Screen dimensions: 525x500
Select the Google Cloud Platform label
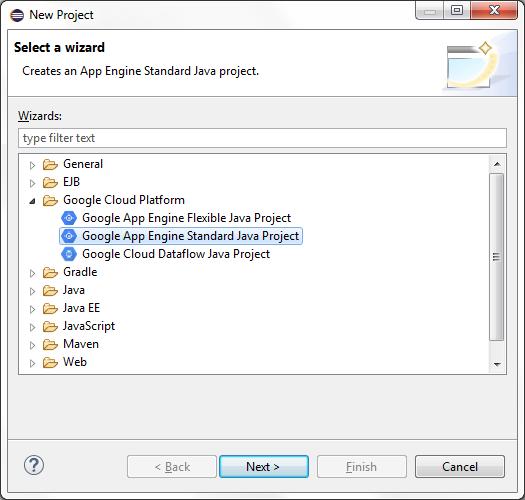(x=124, y=200)
